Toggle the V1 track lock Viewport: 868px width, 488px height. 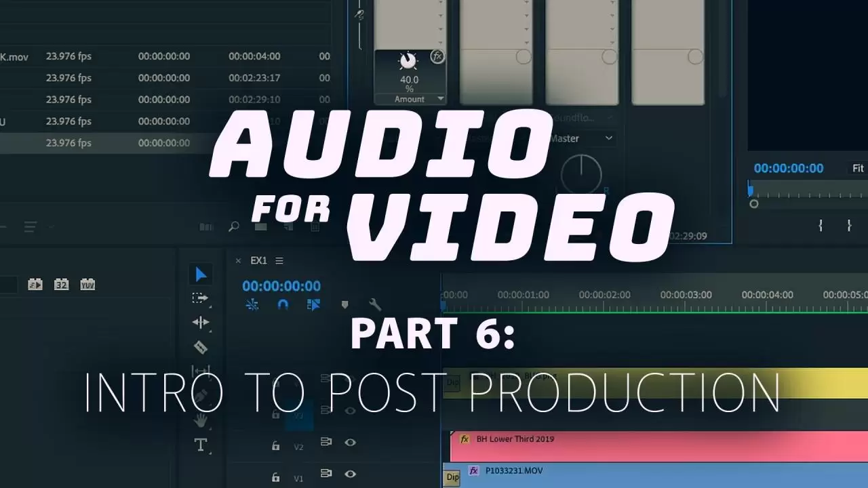275,476
